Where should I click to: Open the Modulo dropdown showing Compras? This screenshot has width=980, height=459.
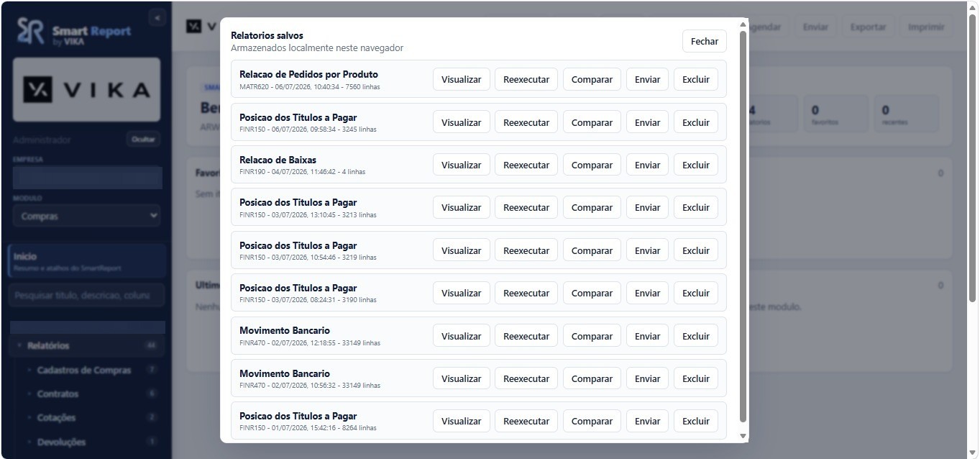86,216
